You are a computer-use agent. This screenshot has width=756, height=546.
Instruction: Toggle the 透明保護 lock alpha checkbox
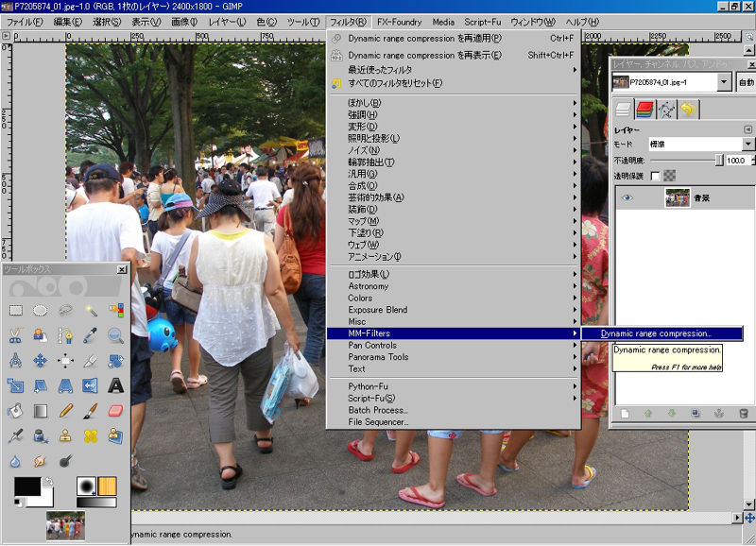pyautogui.click(x=655, y=176)
